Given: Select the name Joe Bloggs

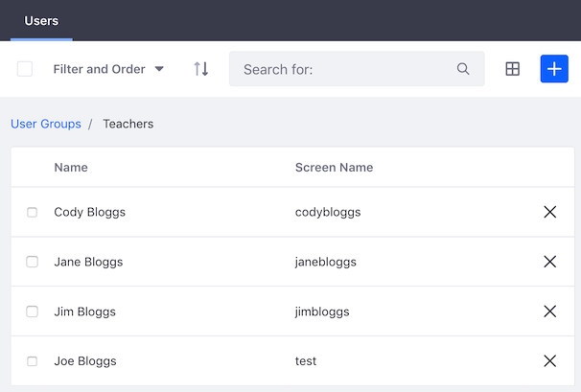Looking at the screenshot, I should [x=85, y=361].
